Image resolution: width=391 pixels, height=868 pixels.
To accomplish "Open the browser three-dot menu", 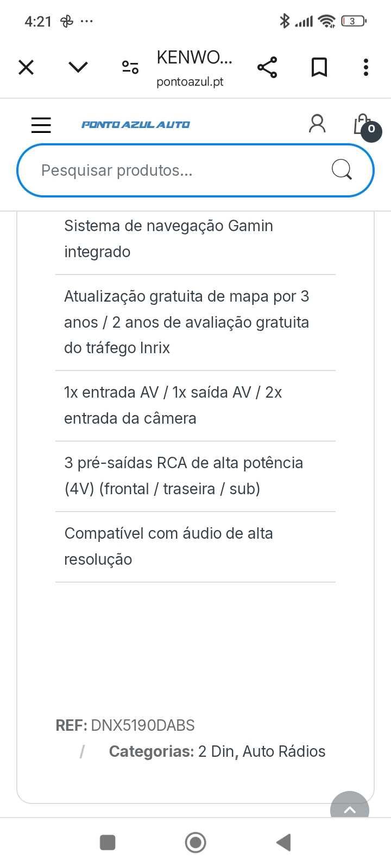I will (366, 67).
